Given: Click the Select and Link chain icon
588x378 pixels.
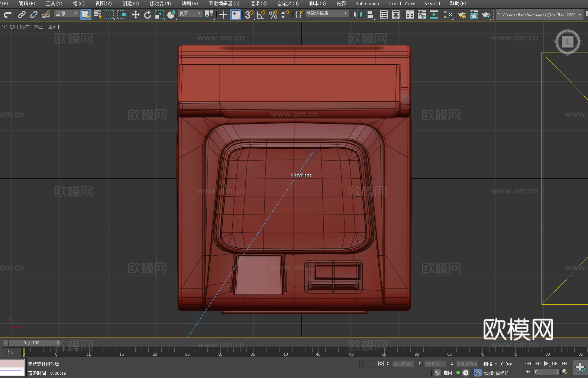Looking at the screenshot, I should tap(22, 14).
